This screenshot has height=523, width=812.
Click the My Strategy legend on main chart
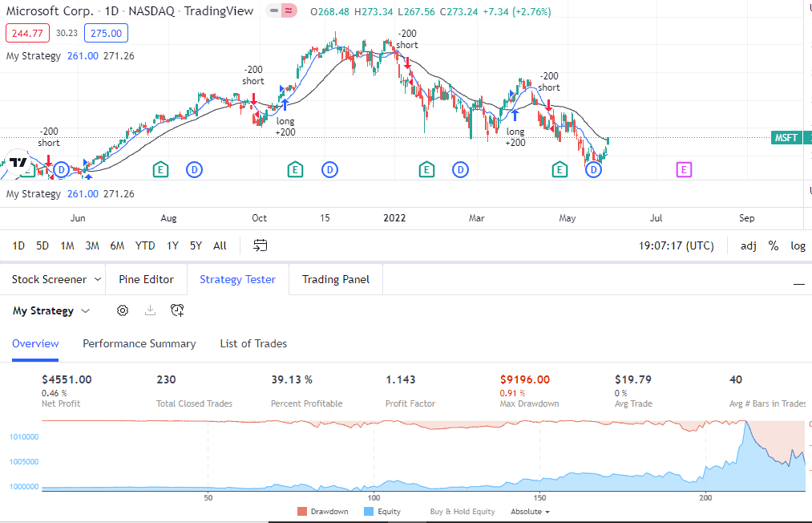33,56
